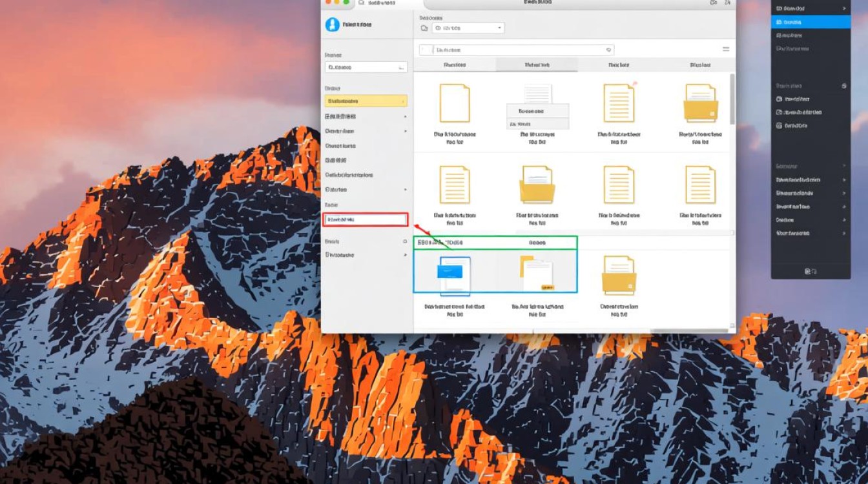Open the document icon with pink pin
868x484 pixels.
(619, 103)
